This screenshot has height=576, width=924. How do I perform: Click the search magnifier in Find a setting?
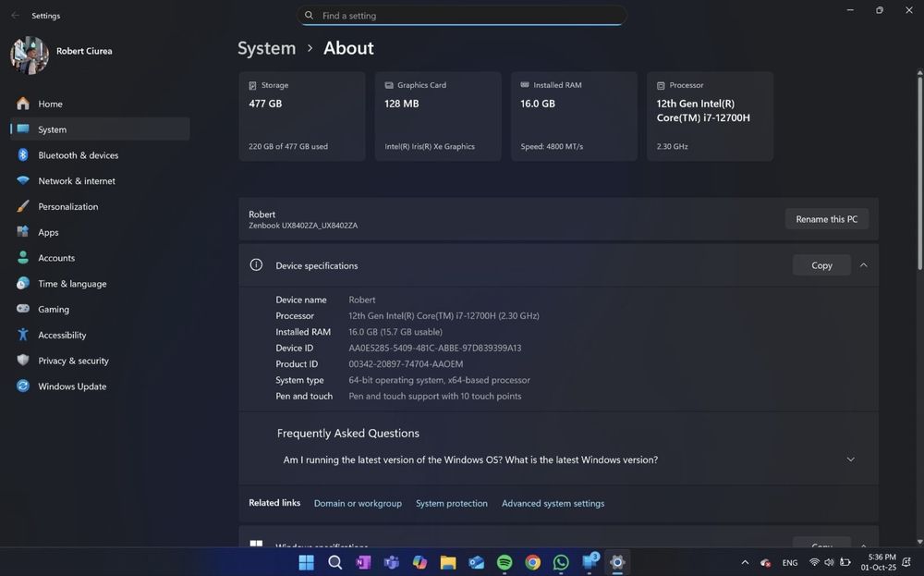[309, 16]
